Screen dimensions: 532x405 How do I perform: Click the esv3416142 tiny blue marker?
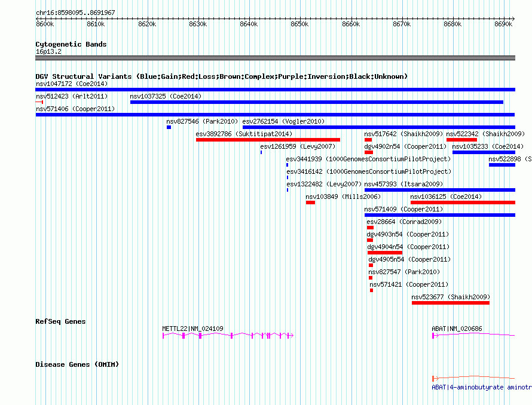(288, 177)
